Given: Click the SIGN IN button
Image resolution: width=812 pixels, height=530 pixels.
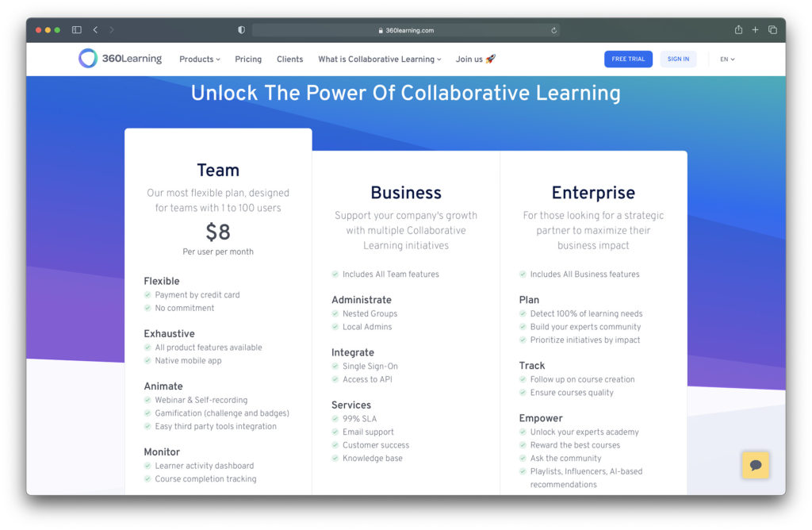Looking at the screenshot, I should coord(678,59).
